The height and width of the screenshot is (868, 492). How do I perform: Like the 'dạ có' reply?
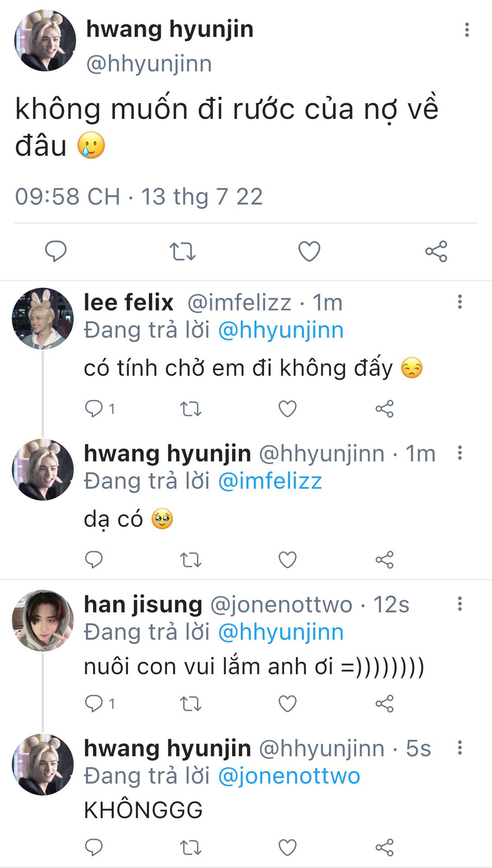tap(287, 560)
